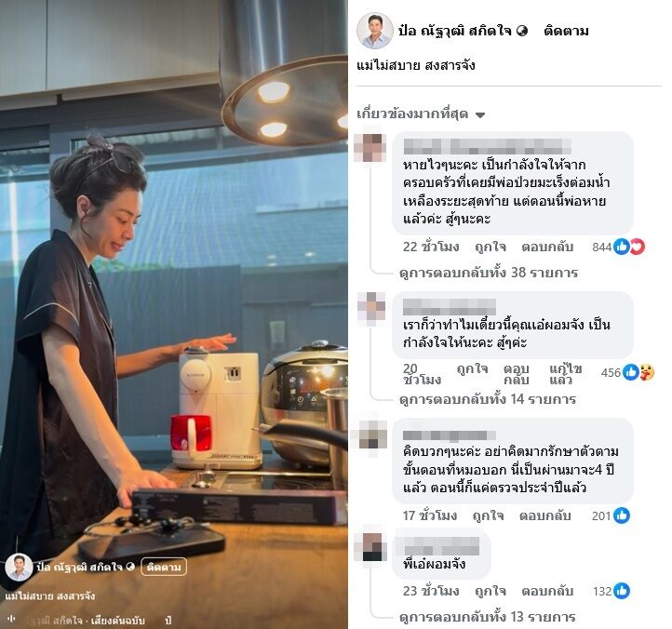Click the care emoji reaction beside 456
Screen dimensions: 672x629
646,372
